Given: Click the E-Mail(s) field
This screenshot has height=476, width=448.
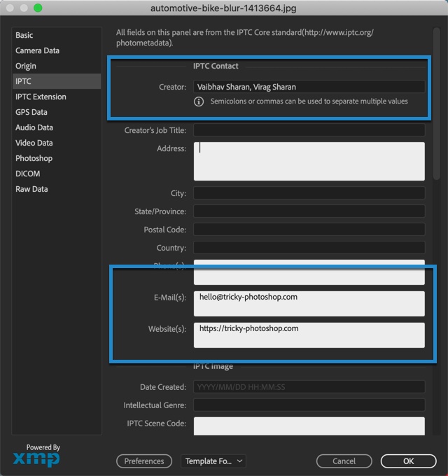Looking at the screenshot, I should 309,304.
